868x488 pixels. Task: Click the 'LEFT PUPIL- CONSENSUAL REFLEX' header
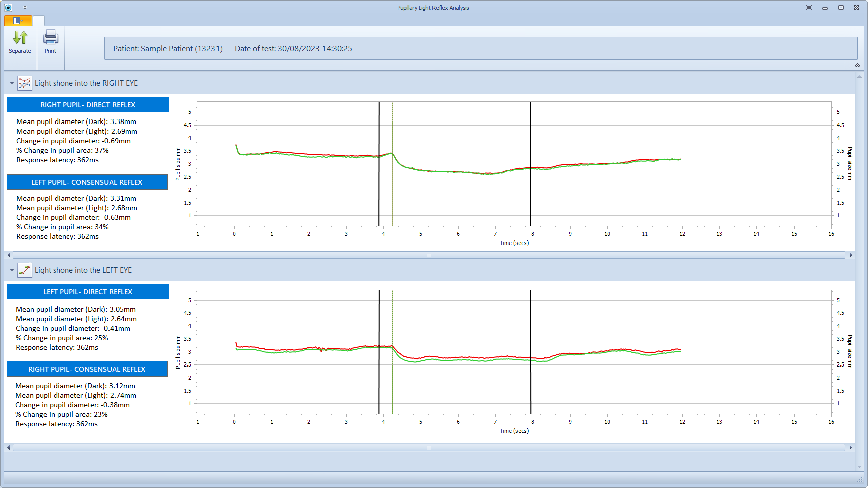[87, 182]
